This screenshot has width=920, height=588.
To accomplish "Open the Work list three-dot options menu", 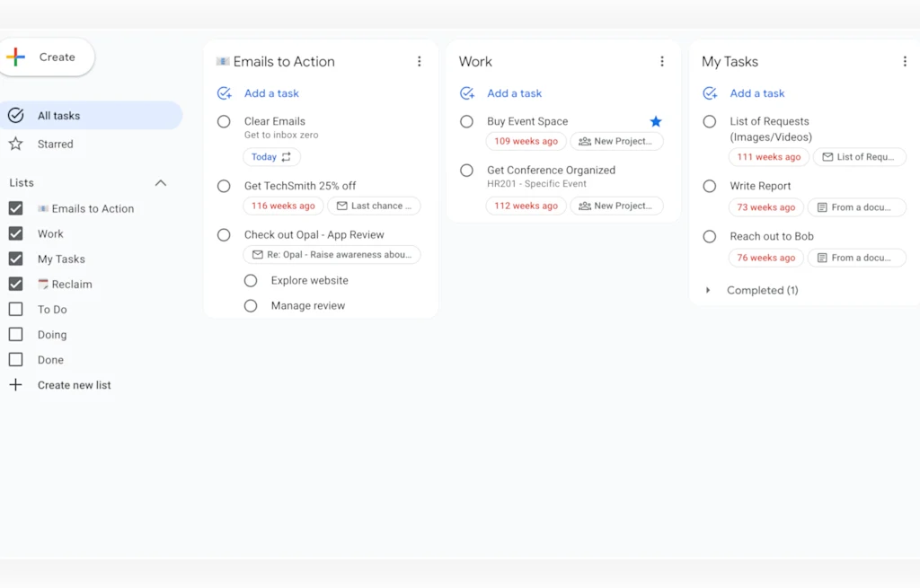I will (x=662, y=61).
